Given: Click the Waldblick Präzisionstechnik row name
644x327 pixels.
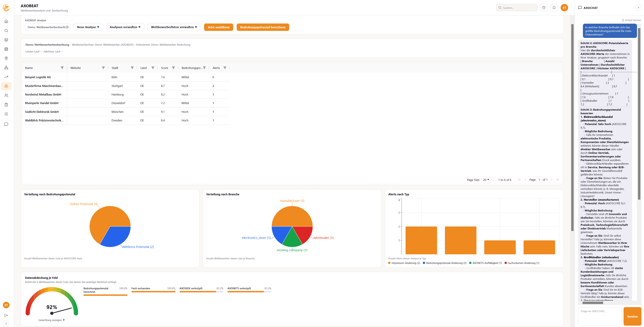Looking at the screenshot, I should 44,120.
